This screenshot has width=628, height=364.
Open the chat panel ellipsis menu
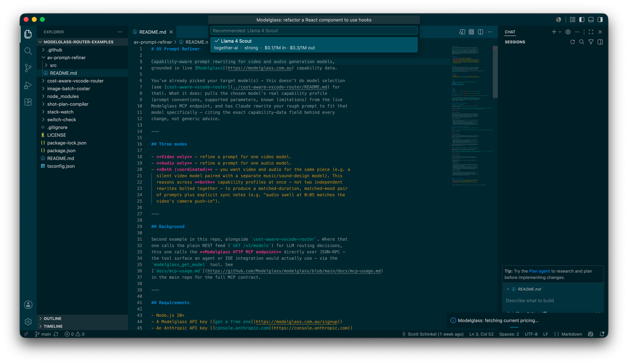[x=577, y=32]
